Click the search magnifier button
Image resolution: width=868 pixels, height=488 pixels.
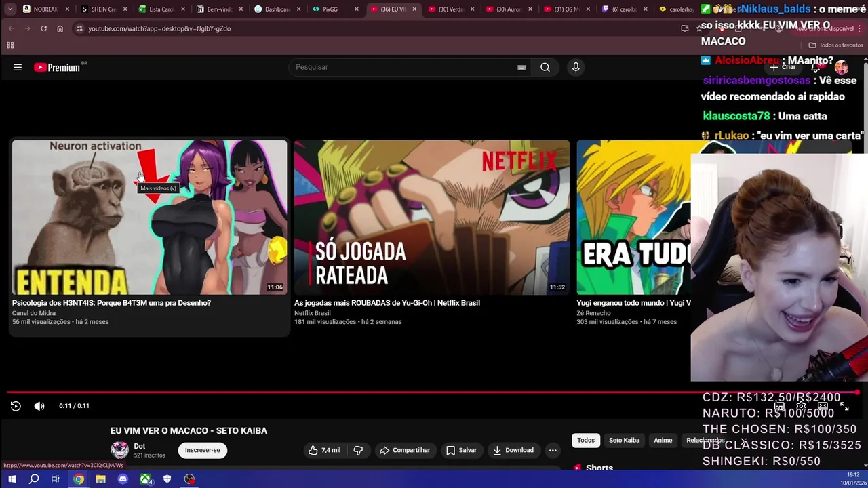click(545, 67)
